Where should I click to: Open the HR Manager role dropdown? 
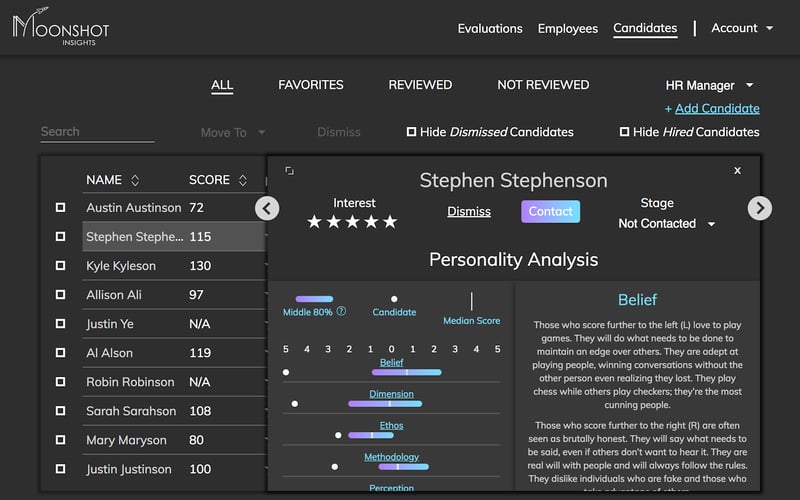click(x=709, y=85)
